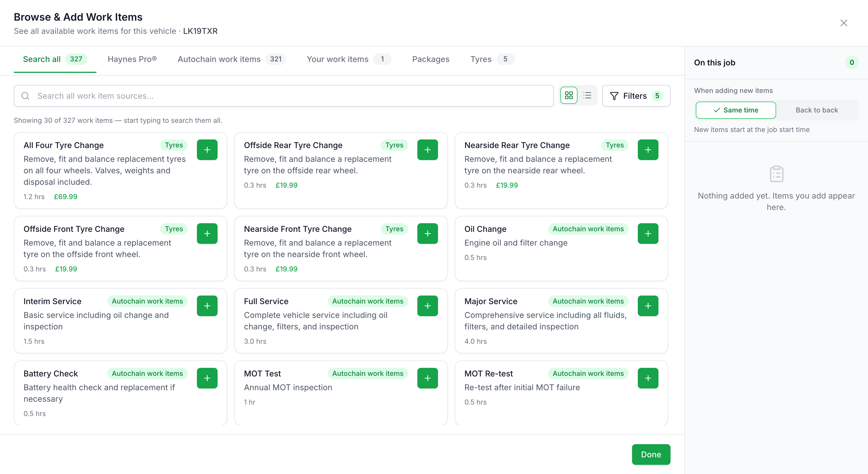Add All Four Tyre Change to job
Viewport: 868px width, 474px height.
click(x=207, y=149)
